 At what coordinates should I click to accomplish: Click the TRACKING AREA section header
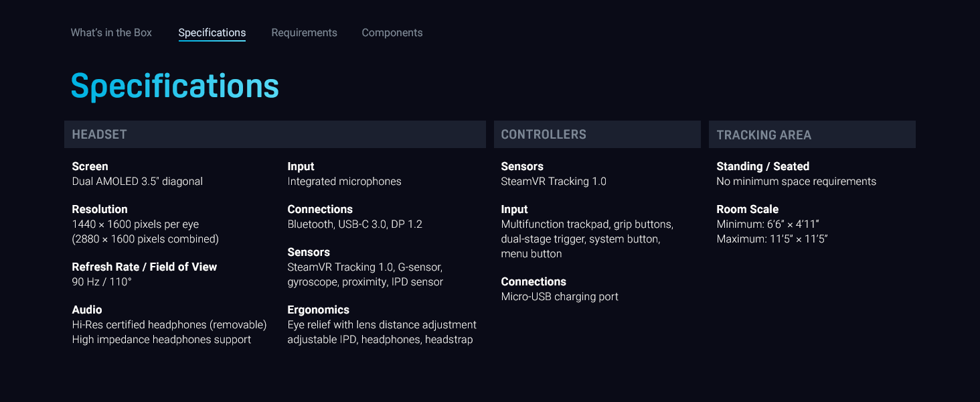pyautogui.click(x=811, y=135)
